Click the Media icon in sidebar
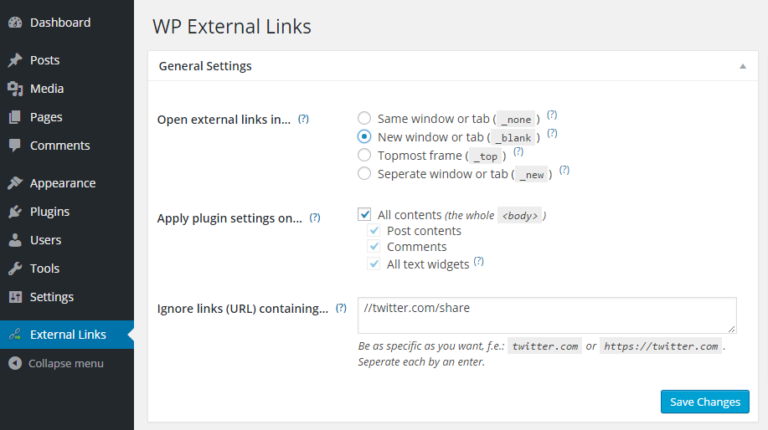This screenshot has width=768, height=430. 15,89
